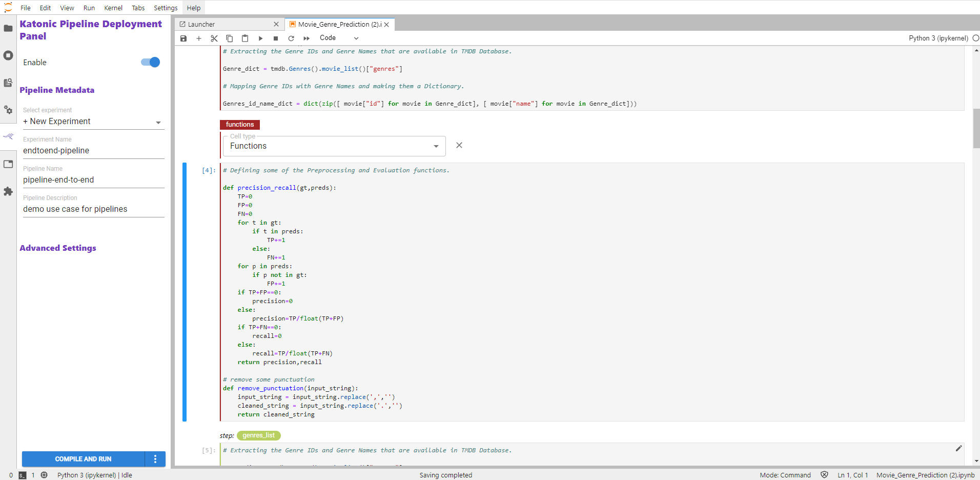Close the Functions cell type editor
The width and height of the screenshot is (980, 480).
point(459,146)
